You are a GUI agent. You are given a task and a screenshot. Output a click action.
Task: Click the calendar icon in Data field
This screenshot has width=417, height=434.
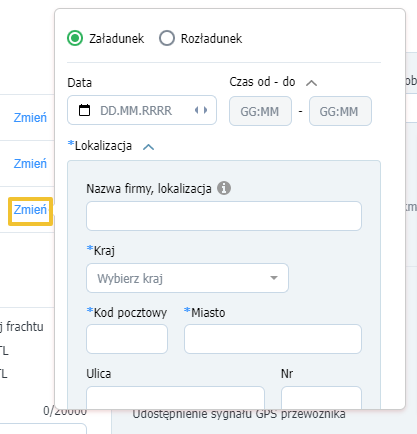[84, 110]
